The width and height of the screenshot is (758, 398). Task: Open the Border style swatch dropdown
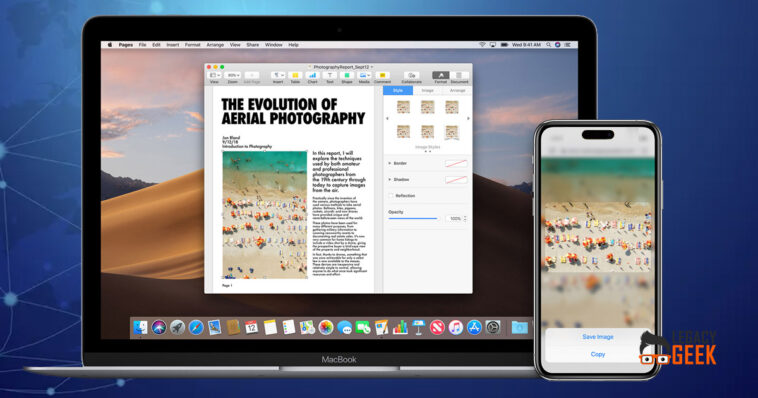456,163
